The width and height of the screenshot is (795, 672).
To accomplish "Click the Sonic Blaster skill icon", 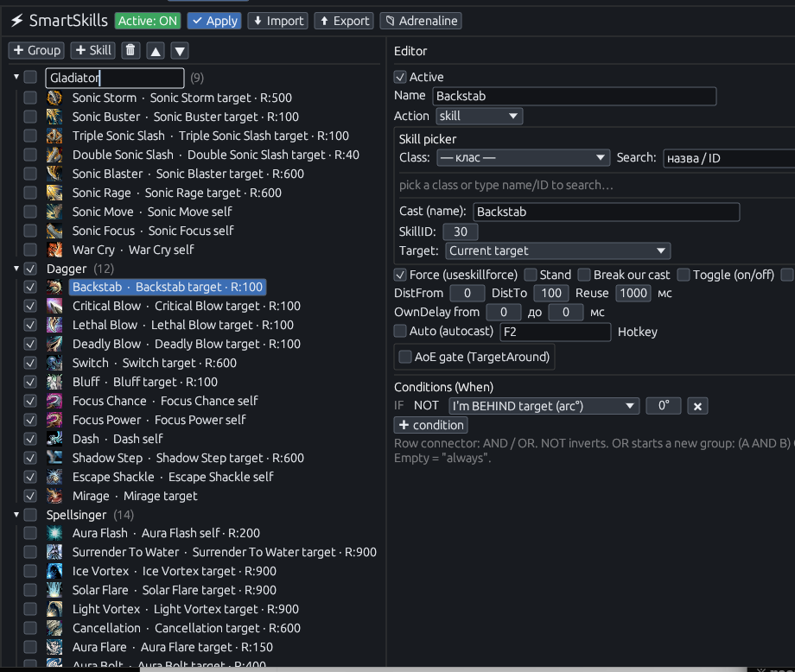I will pos(54,174).
